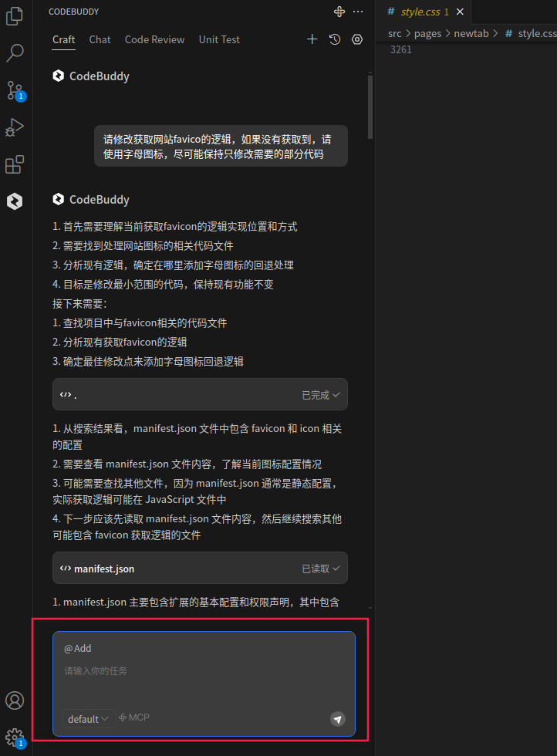Open Run and Debug view

pos(15,127)
